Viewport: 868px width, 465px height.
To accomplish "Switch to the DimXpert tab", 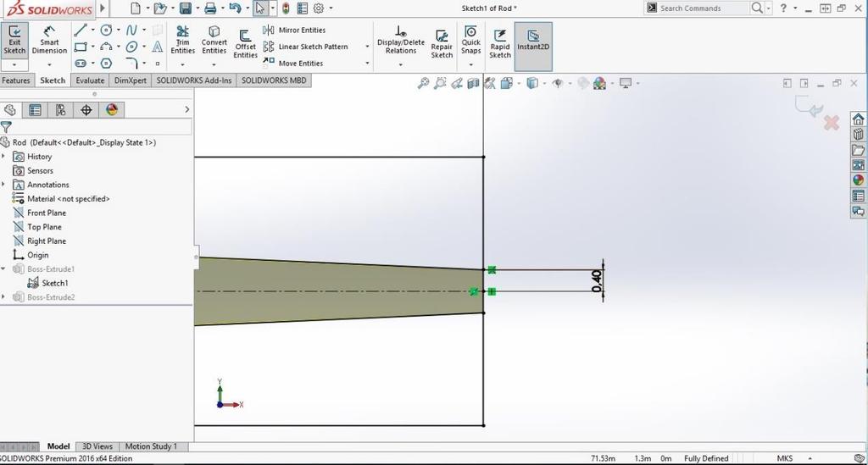I will [x=130, y=80].
